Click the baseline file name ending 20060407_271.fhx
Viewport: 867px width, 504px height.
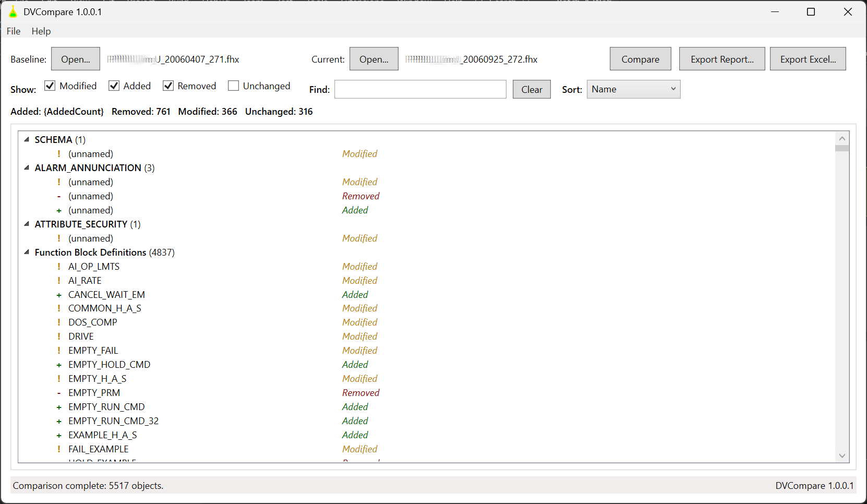pos(173,59)
